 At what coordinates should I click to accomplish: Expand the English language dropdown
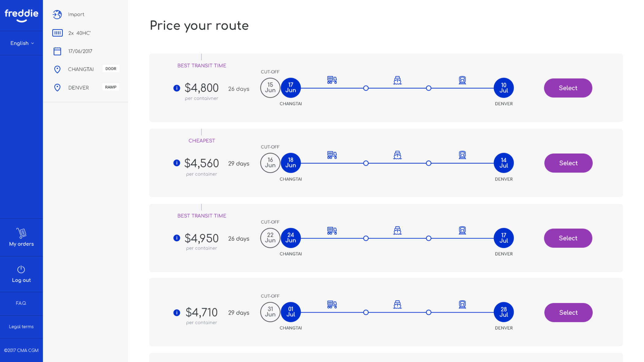click(22, 43)
